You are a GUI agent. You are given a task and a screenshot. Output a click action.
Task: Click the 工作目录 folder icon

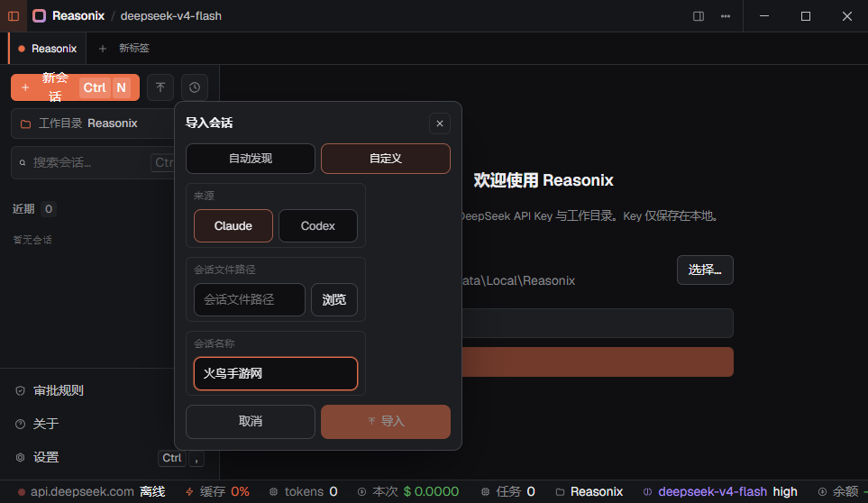click(25, 123)
